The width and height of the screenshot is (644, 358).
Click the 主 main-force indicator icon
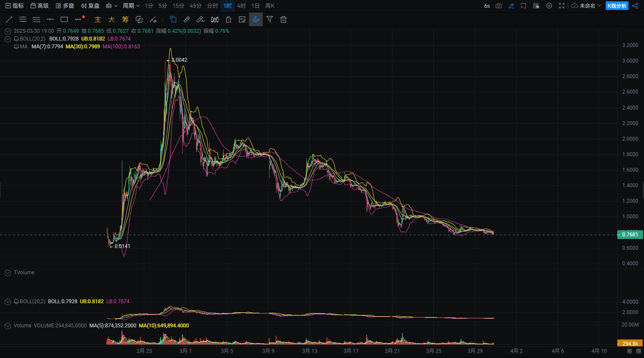98,19
